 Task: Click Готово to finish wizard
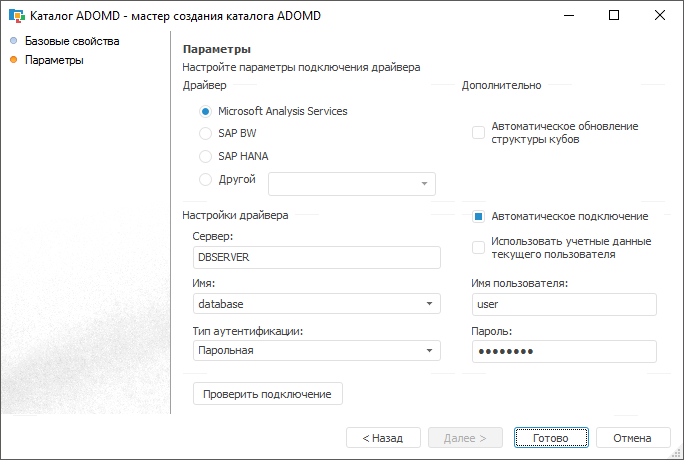550,438
